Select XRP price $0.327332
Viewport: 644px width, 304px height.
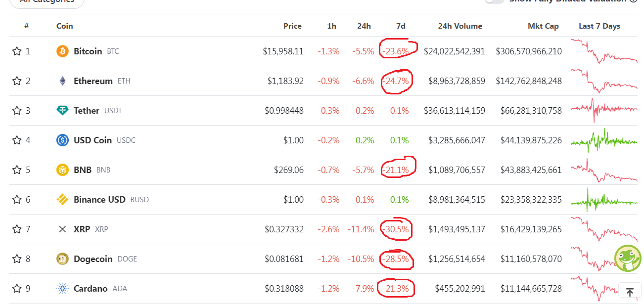click(284, 229)
